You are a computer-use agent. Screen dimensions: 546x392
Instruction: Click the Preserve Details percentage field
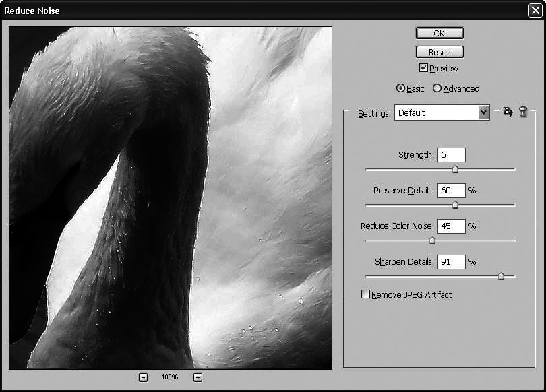pos(452,190)
